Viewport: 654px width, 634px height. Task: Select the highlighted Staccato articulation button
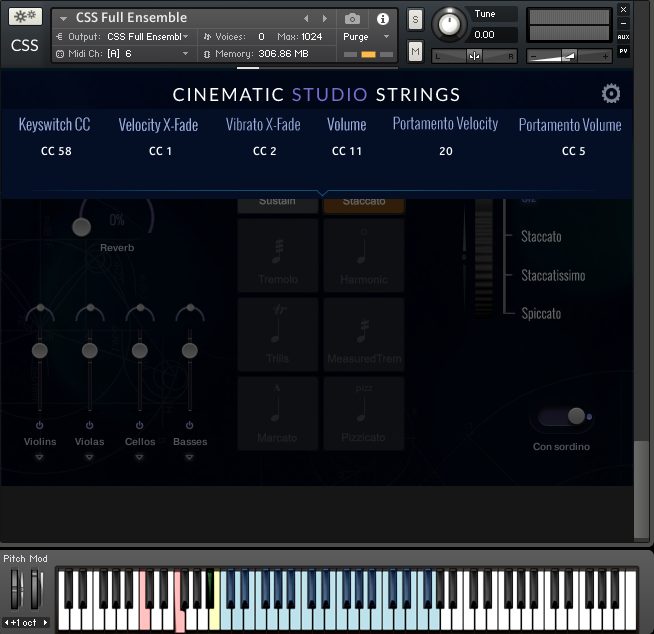click(364, 206)
